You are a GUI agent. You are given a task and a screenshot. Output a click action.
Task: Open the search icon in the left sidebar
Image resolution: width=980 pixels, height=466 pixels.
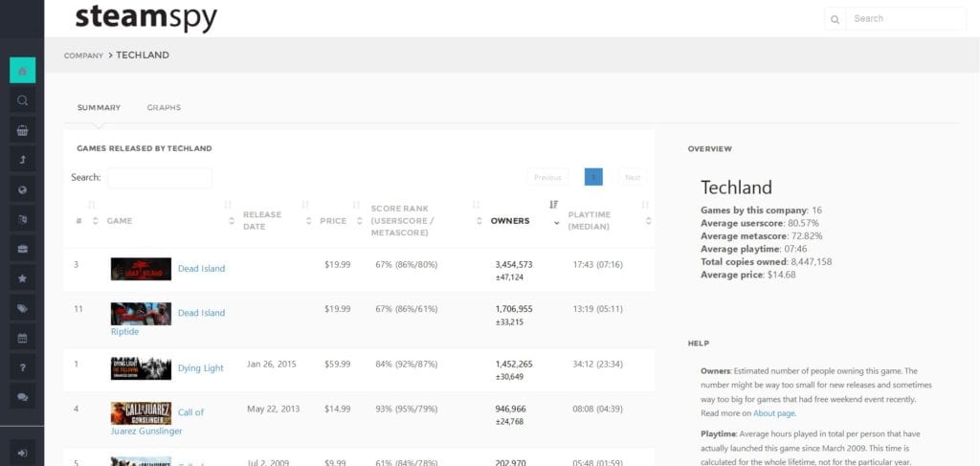click(x=22, y=100)
